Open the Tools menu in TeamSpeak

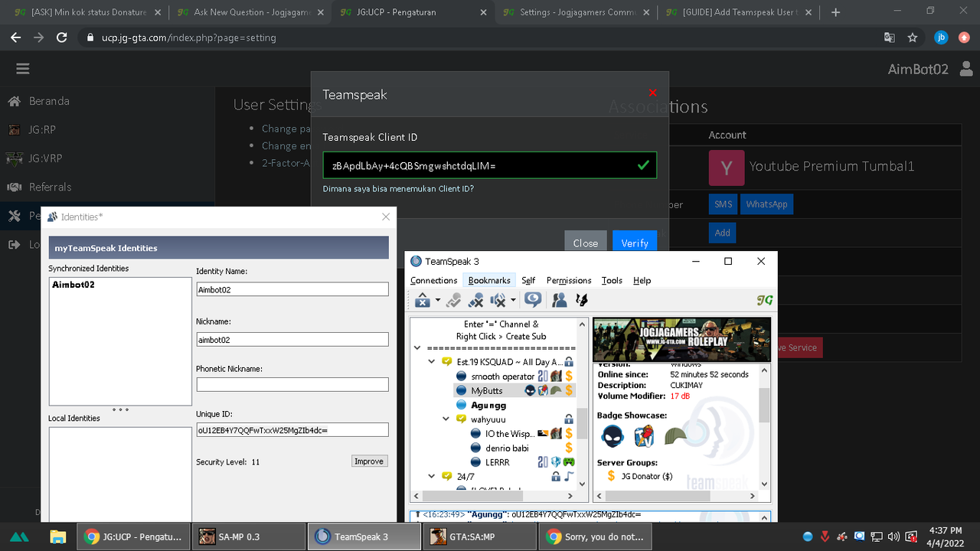coord(612,280)
